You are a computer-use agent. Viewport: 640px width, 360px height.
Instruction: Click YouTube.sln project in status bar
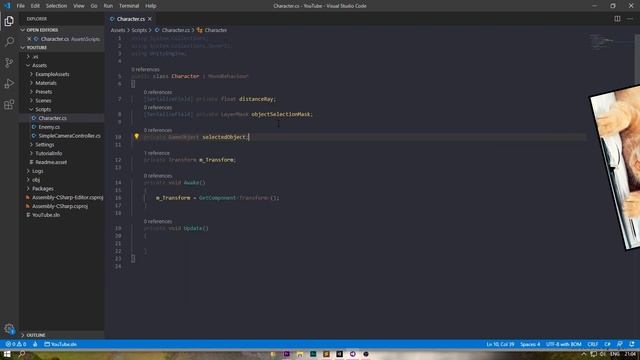[60, 344]
